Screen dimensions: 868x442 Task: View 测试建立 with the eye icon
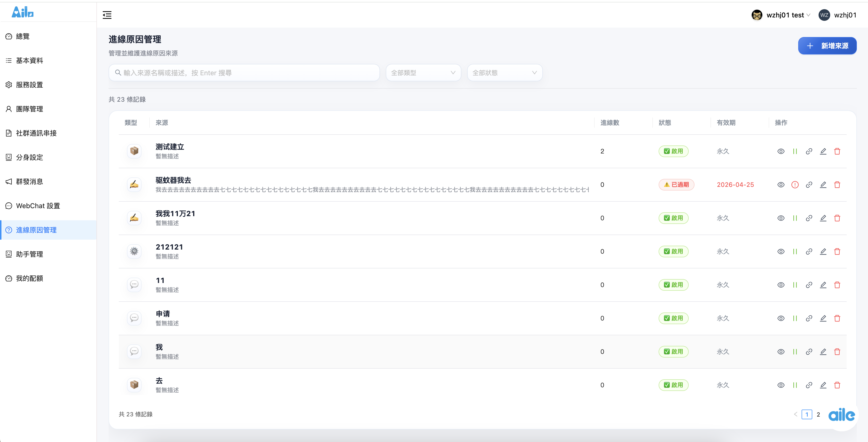tap(781, 151)
